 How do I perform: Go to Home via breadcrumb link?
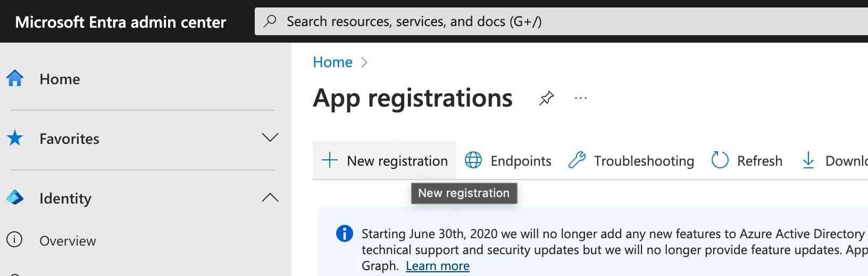[332, 62]
